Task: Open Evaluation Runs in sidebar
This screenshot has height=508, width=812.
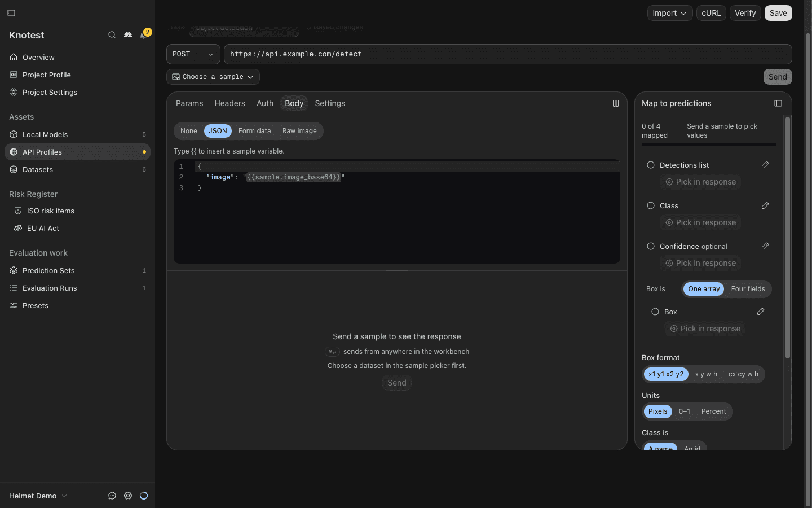Action: tap(77, 288)
